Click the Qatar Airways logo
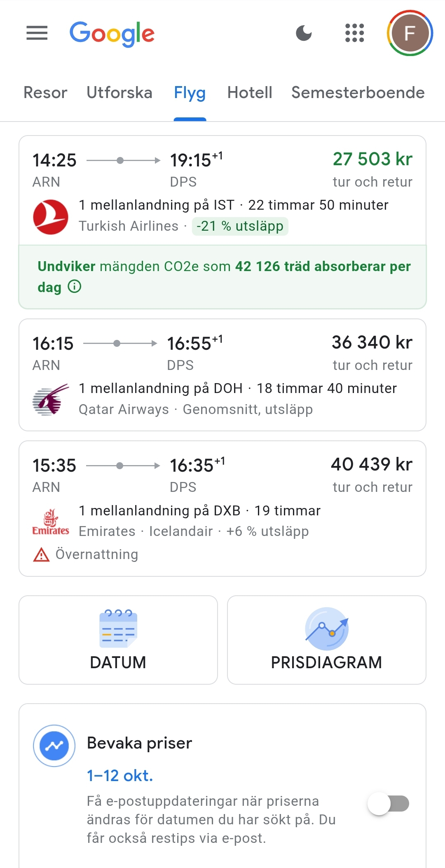Image resolution: width=445 pixels, height=868 pixels. coord(51,400)
